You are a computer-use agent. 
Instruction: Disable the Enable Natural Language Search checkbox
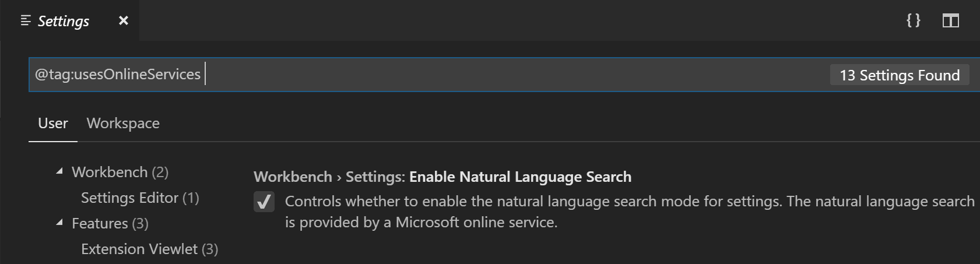click(264, 202)
